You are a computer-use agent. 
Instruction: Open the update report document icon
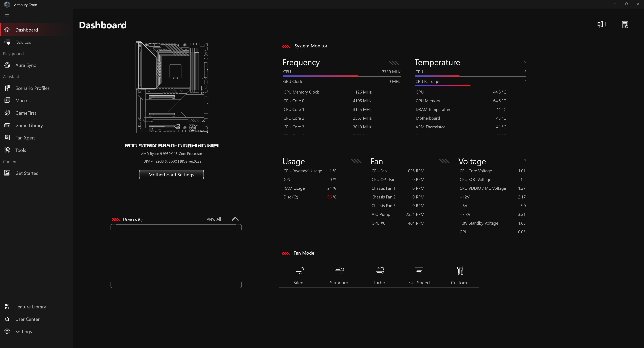625,24
